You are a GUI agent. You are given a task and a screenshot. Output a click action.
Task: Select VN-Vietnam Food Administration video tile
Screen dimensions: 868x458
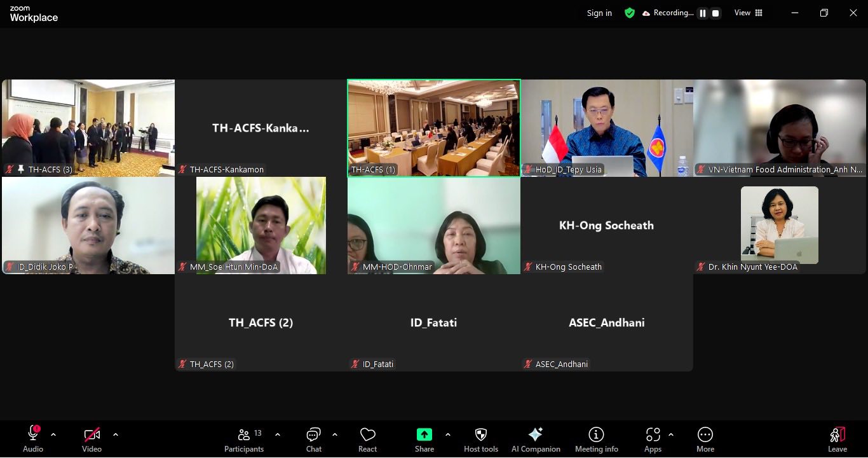[x=780, y=128]
